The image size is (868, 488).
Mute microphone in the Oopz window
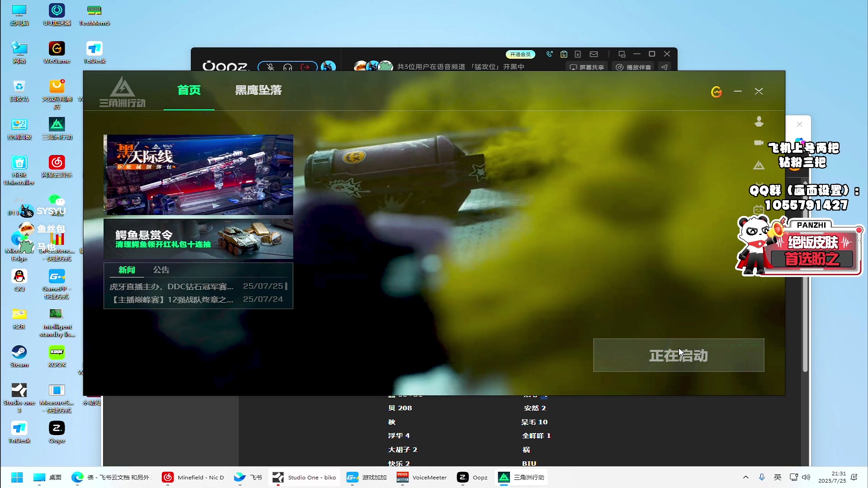click(x=270, y=67)
